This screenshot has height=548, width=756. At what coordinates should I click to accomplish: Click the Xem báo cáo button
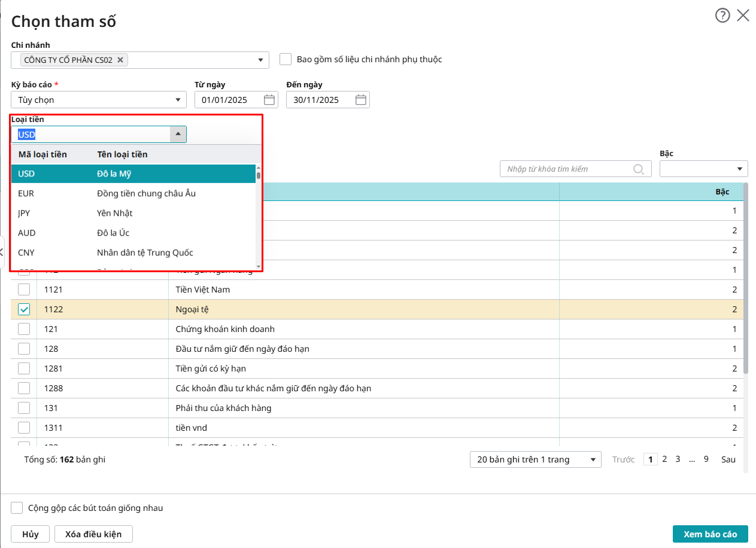(710, 534)
